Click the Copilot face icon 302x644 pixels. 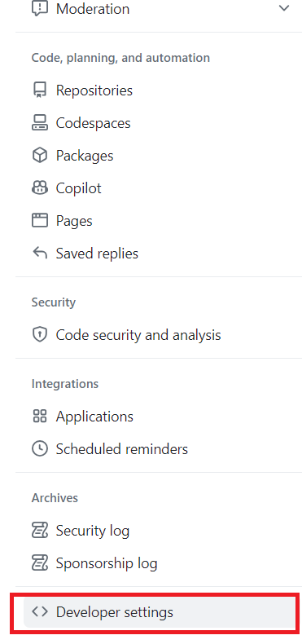(40, 188)
